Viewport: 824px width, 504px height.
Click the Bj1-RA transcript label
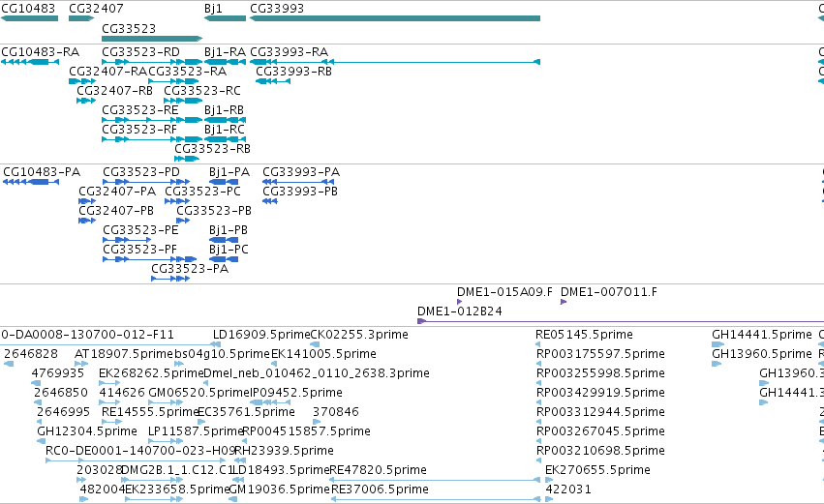point(225,52)
